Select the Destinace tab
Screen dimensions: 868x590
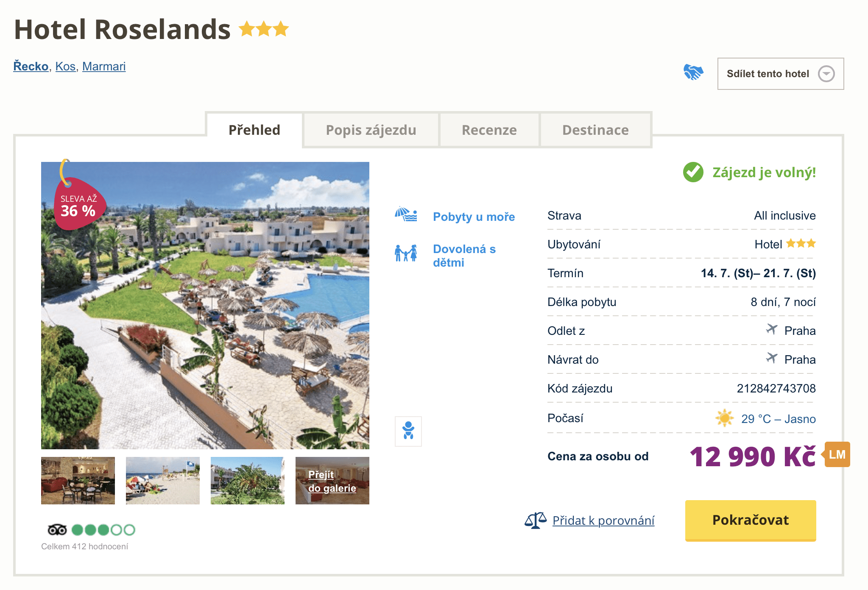(x=595, y=130)
